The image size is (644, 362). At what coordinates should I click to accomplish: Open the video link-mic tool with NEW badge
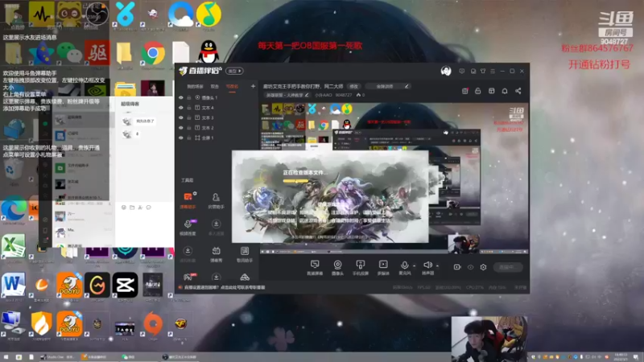pos(188,227)
